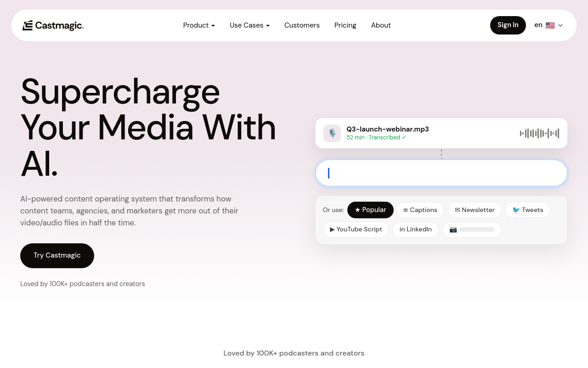Screen dimensions: 588x368
Task: Click the 'AI-powered content operating system' paragraph
Action: tap(130, 211)
